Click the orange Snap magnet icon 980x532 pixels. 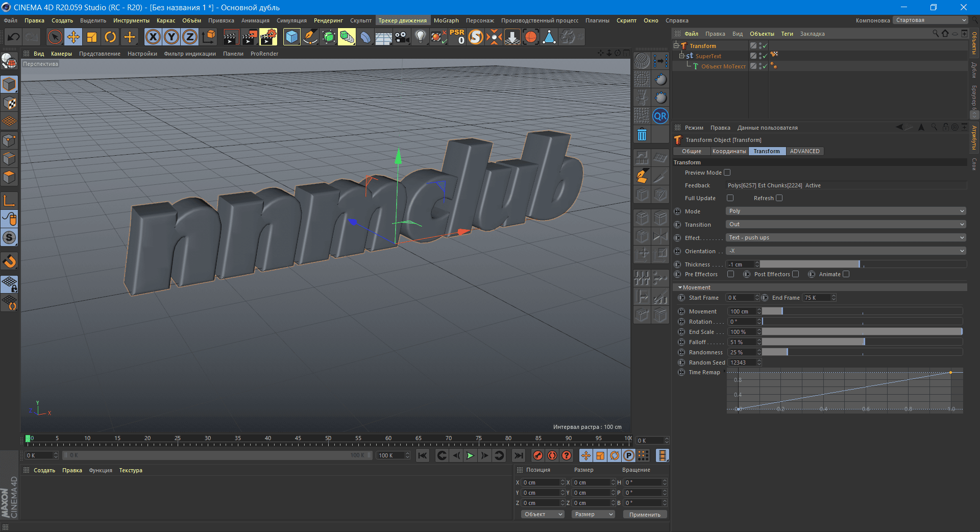[x=9, y=261]
